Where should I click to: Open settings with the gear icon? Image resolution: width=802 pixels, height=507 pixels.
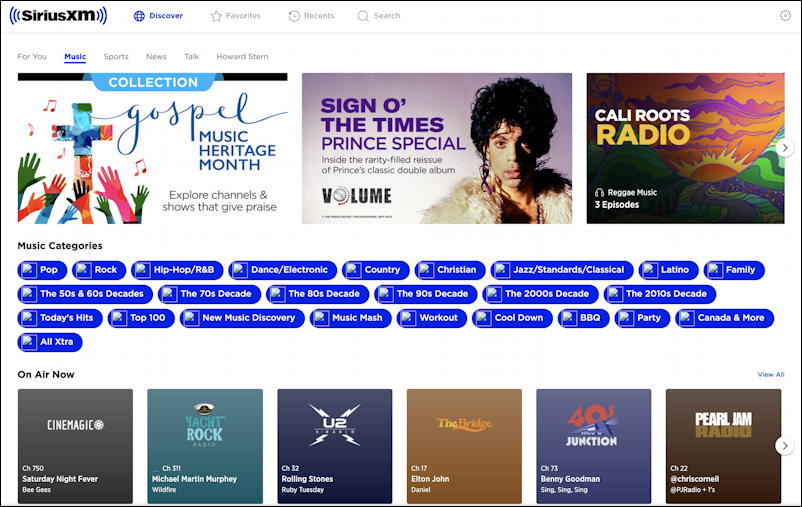pos(785,16)
